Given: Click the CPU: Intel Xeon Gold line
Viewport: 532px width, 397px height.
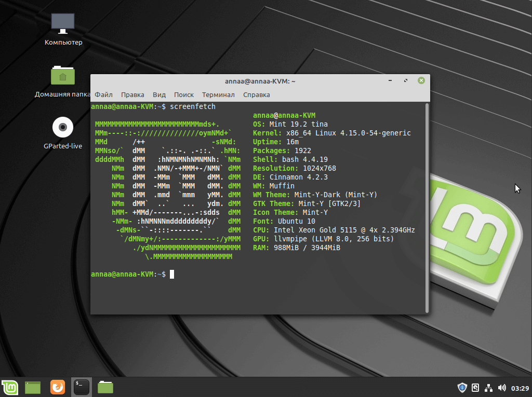Looking at the screenshot, I should [x=334, y=230].
